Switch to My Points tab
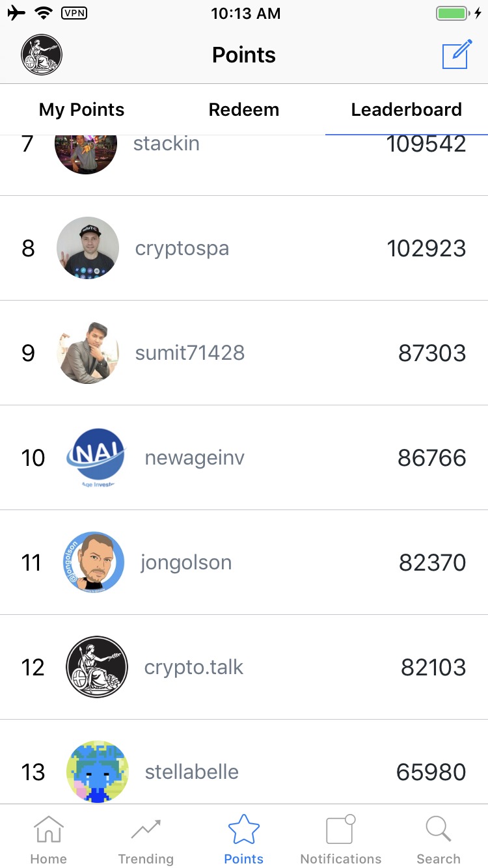 tap(81, 110)
